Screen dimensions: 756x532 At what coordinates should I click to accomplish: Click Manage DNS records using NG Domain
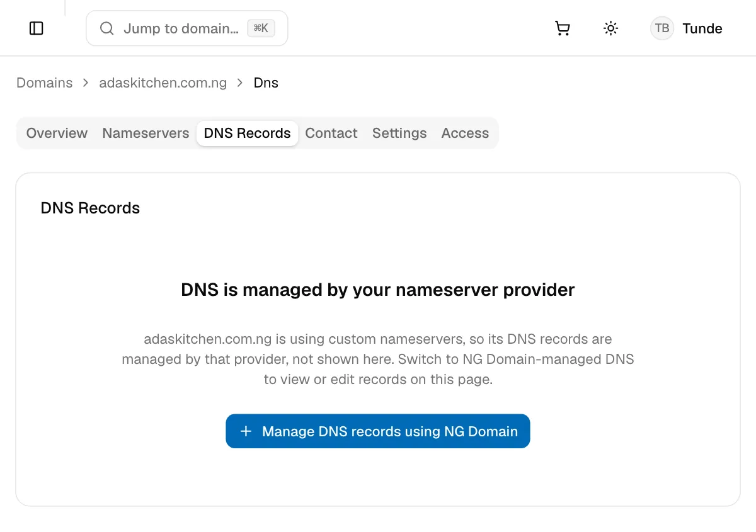point(378,431)
